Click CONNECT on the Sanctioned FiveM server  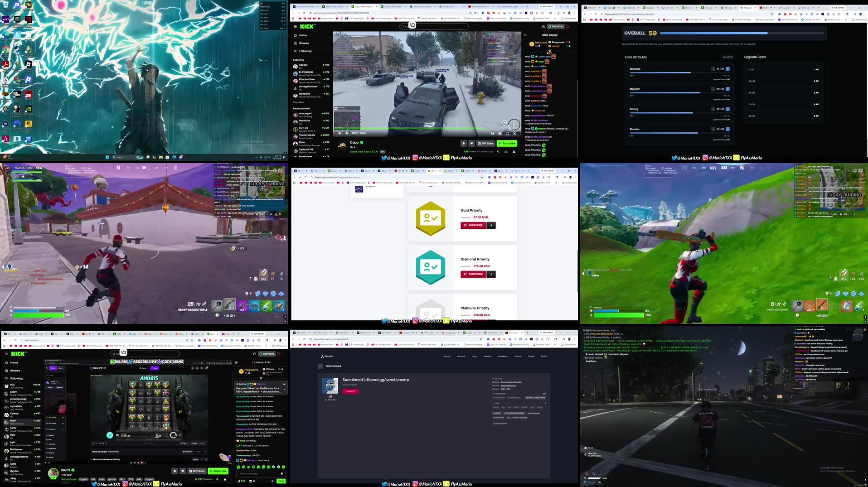(350, 391)
